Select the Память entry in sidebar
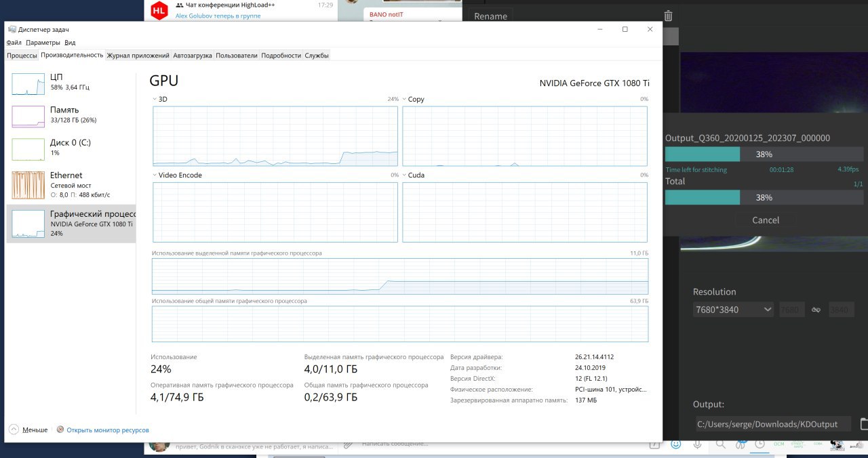This screenshot has width=868, height=458. coord(71,116)
